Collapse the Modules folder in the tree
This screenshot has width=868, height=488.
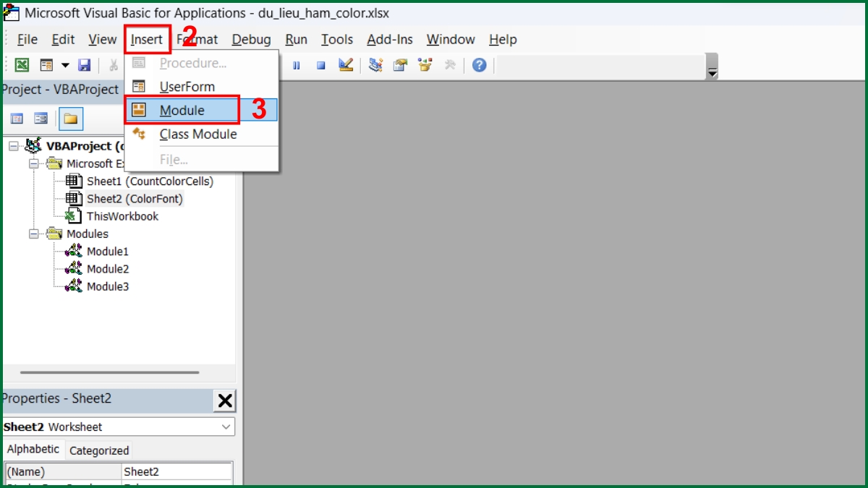[35, 234]
